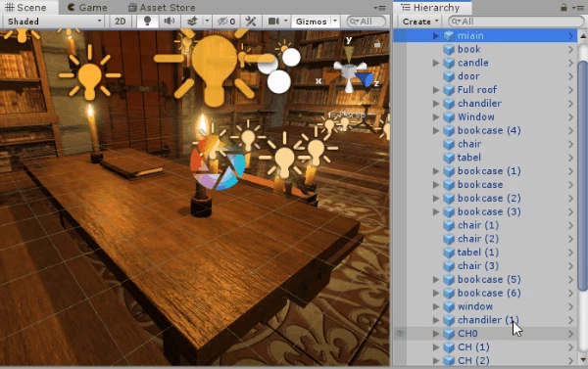Select the bookcase (2) cube icon
Screen dimensions: 588x369
449,198
